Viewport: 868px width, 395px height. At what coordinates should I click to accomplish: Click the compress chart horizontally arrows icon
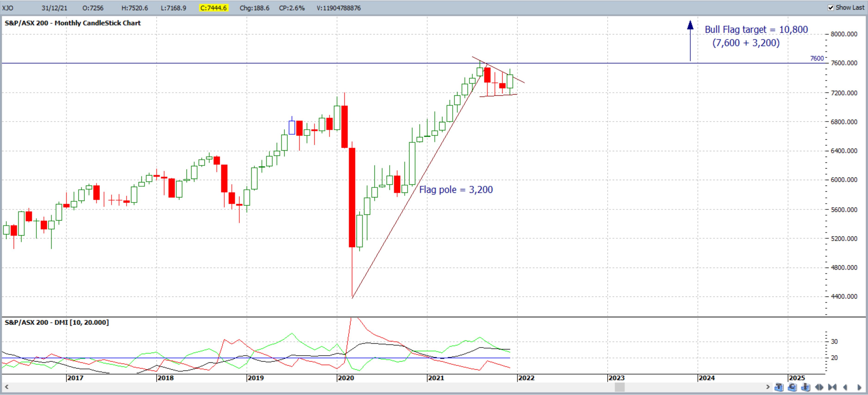click(833, 387)
